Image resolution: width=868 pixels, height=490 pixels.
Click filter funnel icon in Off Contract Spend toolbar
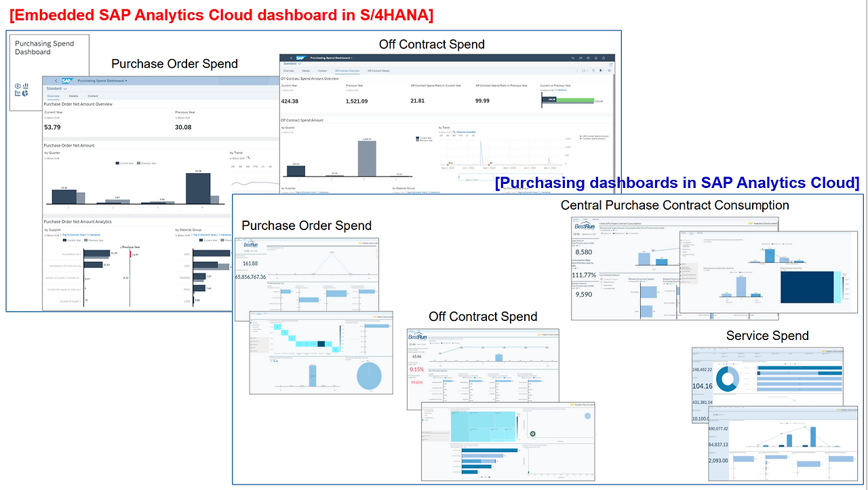tap(593, 71)
